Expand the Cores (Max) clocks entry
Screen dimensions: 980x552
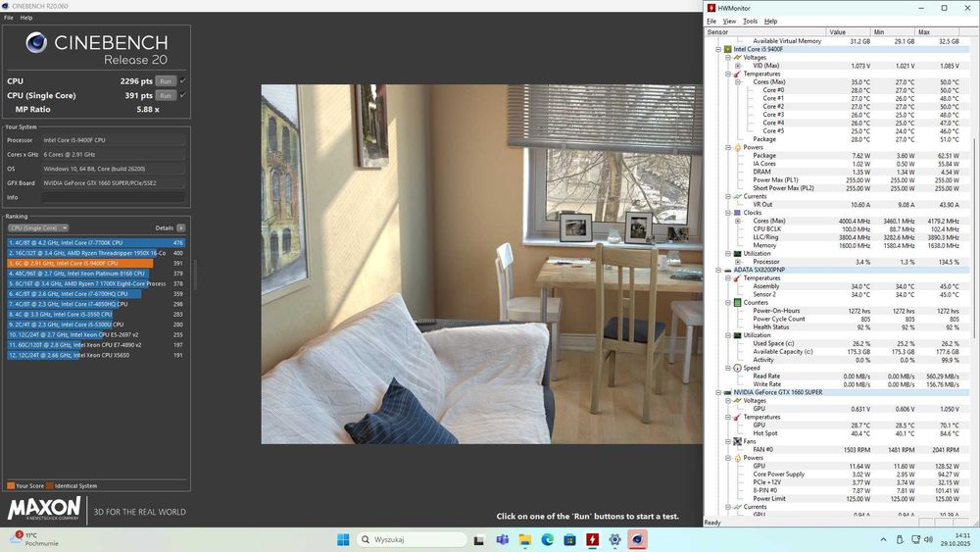[738, 221]
